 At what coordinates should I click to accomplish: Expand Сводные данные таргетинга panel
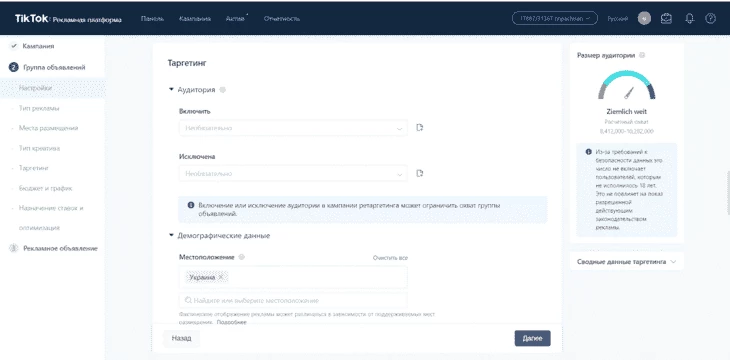tap(627, 262)
